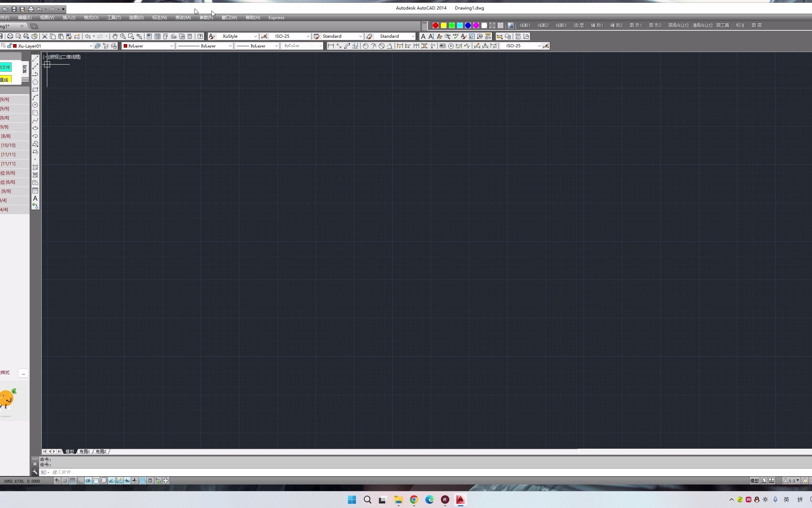Switch to the 布局1 layout tab

coord(85,452)
